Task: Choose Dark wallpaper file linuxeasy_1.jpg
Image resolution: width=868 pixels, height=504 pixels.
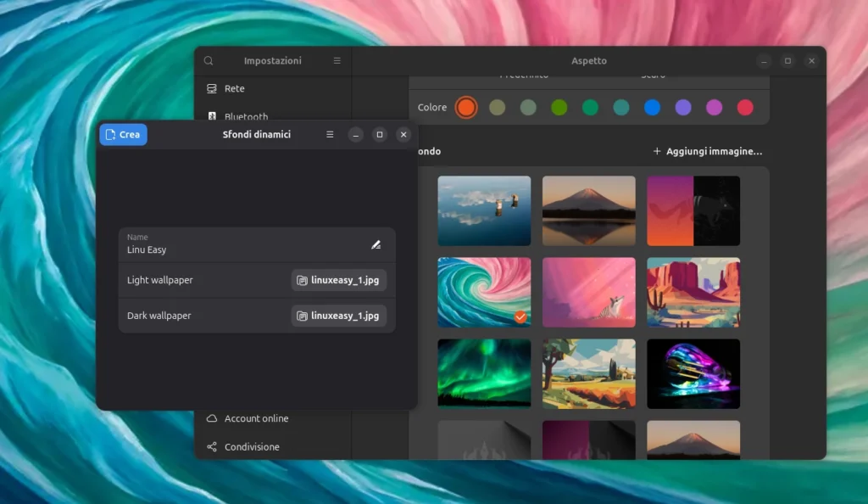Action: 338,316
